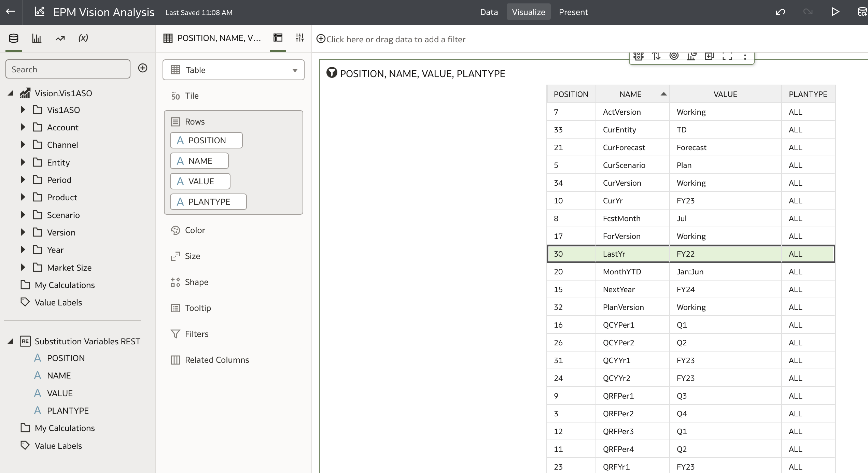Select the LastYr table cell

[632, 254]
